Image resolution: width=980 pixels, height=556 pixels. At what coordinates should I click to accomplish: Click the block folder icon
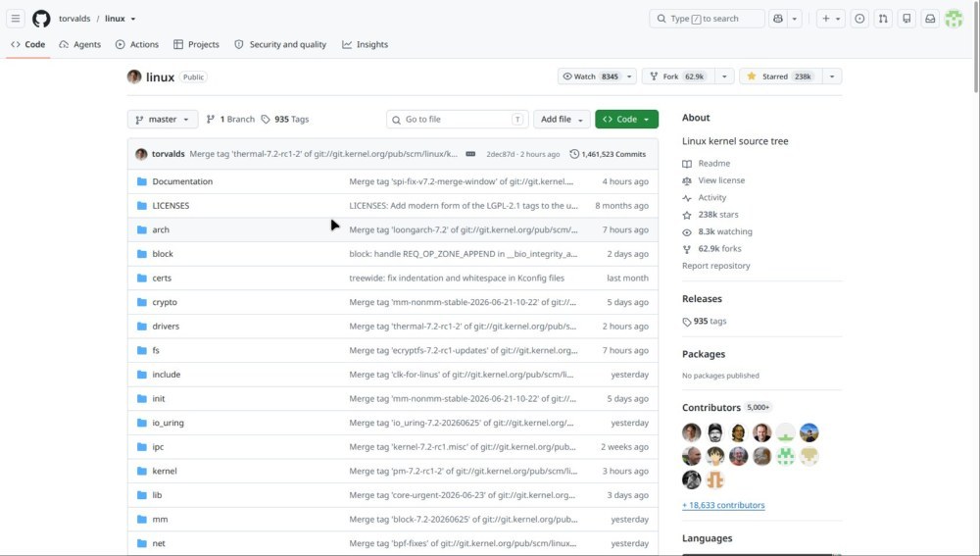pyautogui.click(x=142, y=254)
